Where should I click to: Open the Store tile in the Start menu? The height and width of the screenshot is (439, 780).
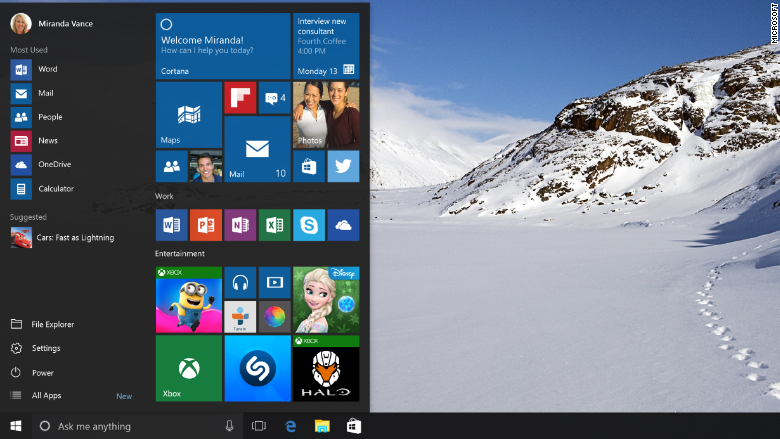(309, 166)
